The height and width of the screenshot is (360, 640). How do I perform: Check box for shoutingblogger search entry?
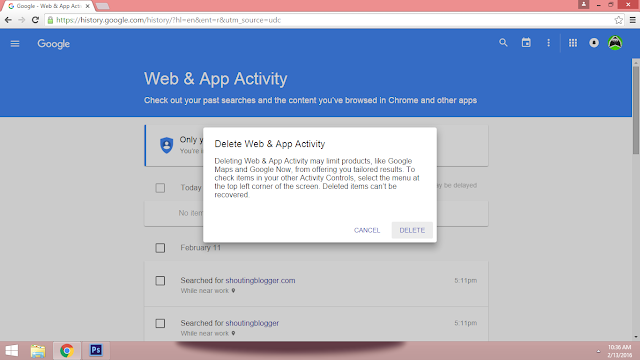point(160,323)
